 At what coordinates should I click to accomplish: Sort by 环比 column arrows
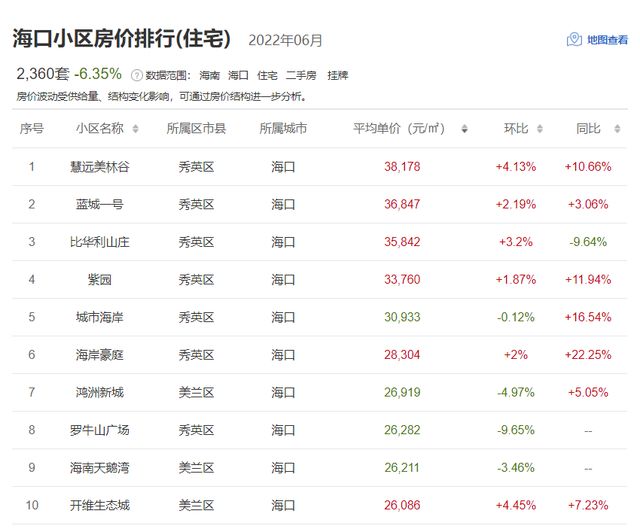(x=540, y=129)
